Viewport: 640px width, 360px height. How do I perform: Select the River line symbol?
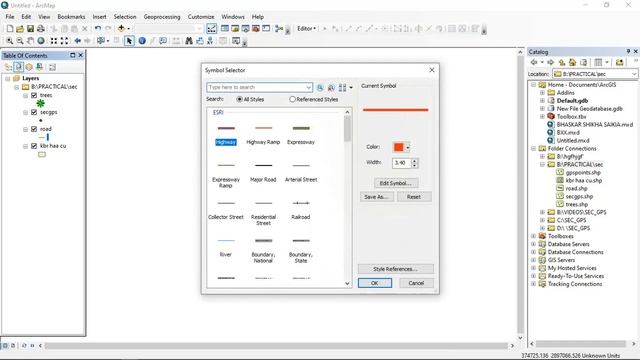(x=226, y=247)
